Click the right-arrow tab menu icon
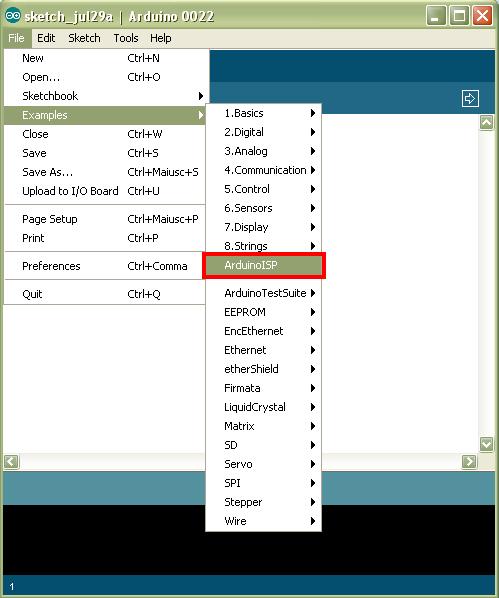 470,98
